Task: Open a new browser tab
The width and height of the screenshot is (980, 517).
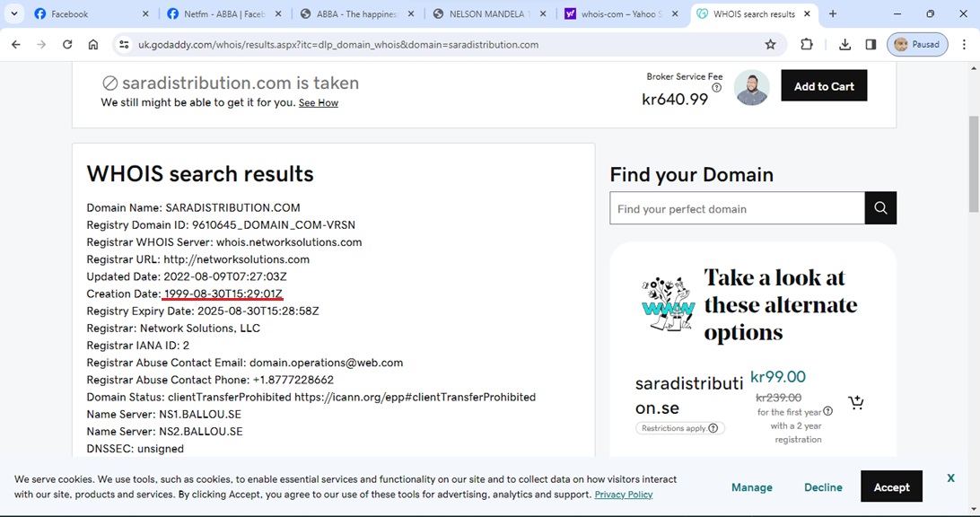Action: (833, 13)
